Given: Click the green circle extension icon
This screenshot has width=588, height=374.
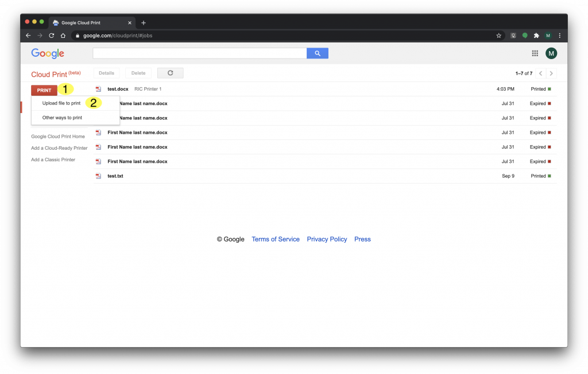Looking at the screenshot, I should point(525,36).
